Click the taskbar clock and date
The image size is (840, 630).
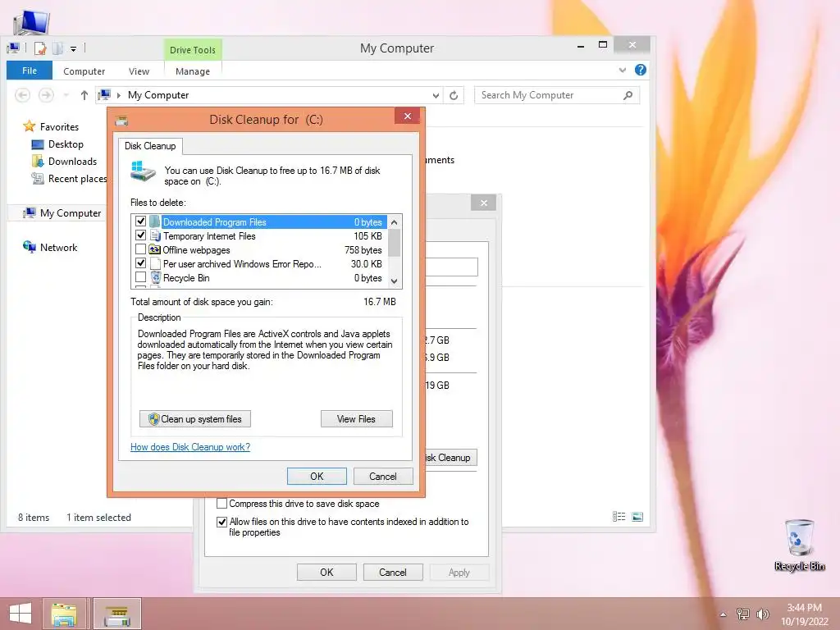tap(804, 614)
